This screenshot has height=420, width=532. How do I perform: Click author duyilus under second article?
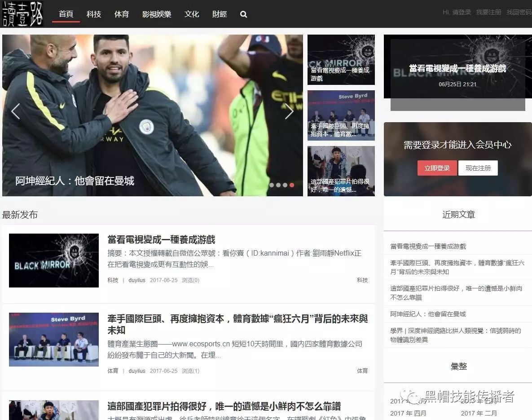(x=137, y=371)
